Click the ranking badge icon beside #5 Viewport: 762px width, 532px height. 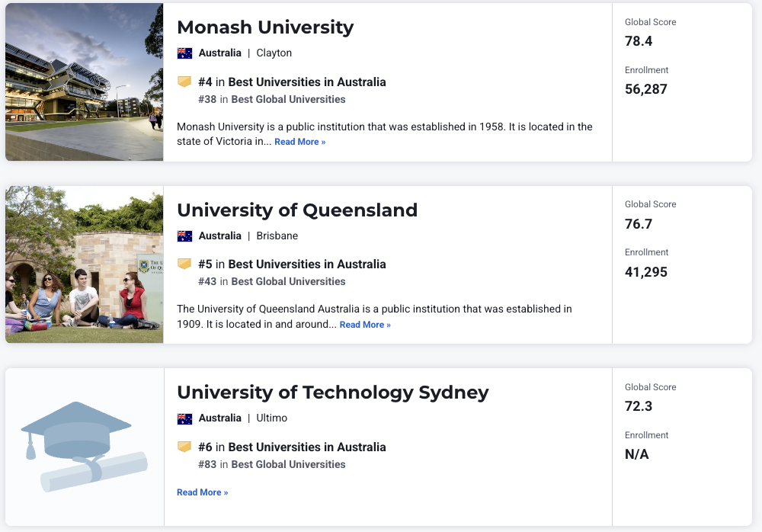[184, 264]
